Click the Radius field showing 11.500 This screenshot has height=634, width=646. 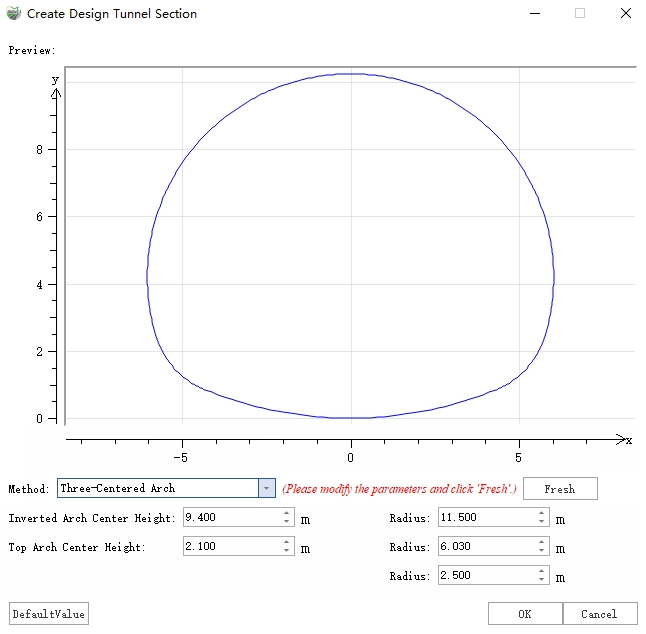click(x=486, y=518)
